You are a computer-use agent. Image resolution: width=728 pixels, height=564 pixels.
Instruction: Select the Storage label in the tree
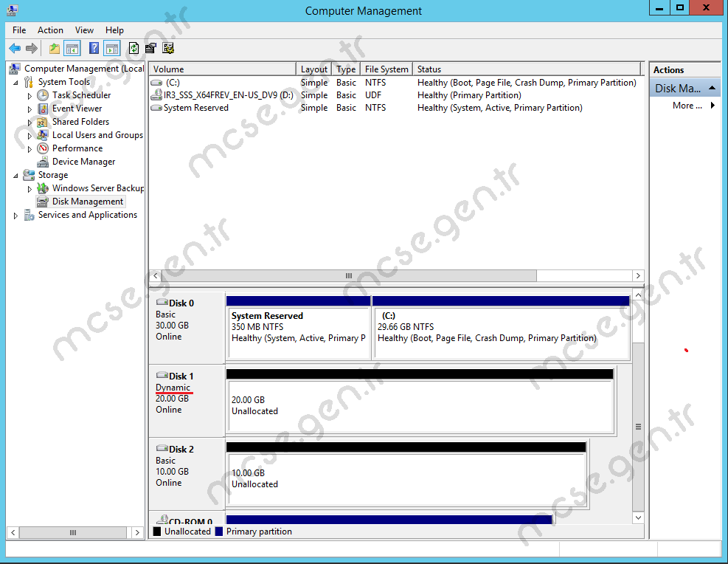tap(53, 175)
